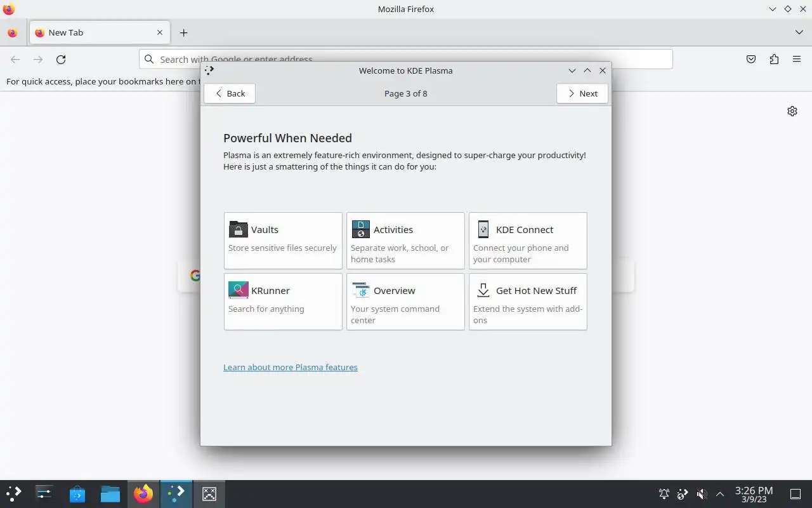This screenshot has width=812, height=508.
Task: Close the Welcome to KDE Plasma window
Action: (603, 70)
